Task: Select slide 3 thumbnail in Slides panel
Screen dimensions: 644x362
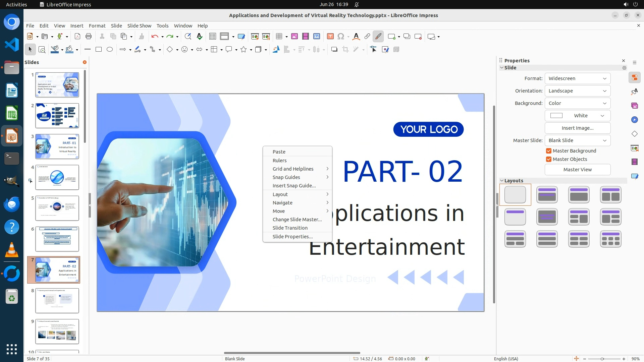Action: click(x=57, y=146)
